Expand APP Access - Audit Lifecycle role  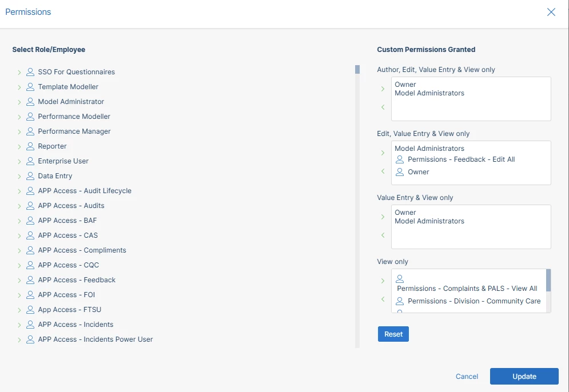(19, 191)
